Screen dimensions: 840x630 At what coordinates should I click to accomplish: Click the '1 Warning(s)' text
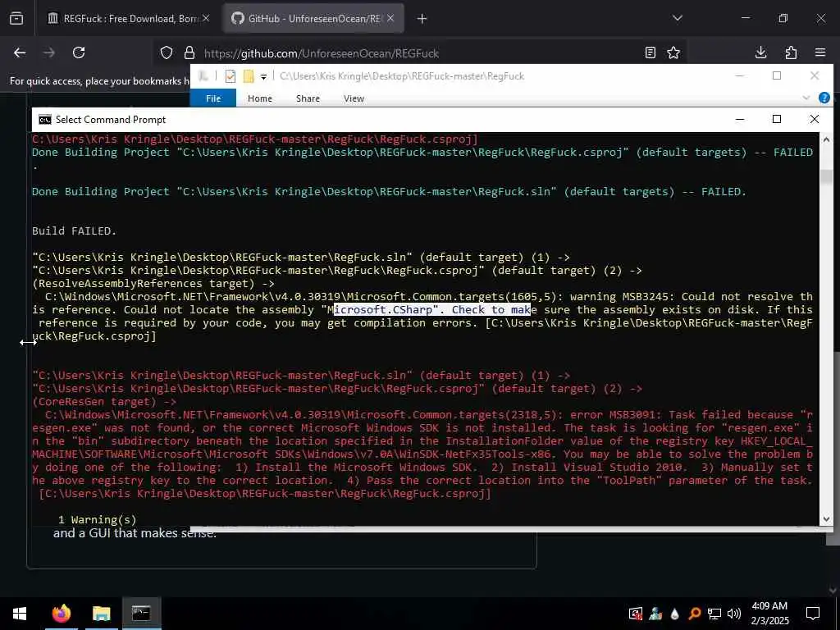click(97, 519)
